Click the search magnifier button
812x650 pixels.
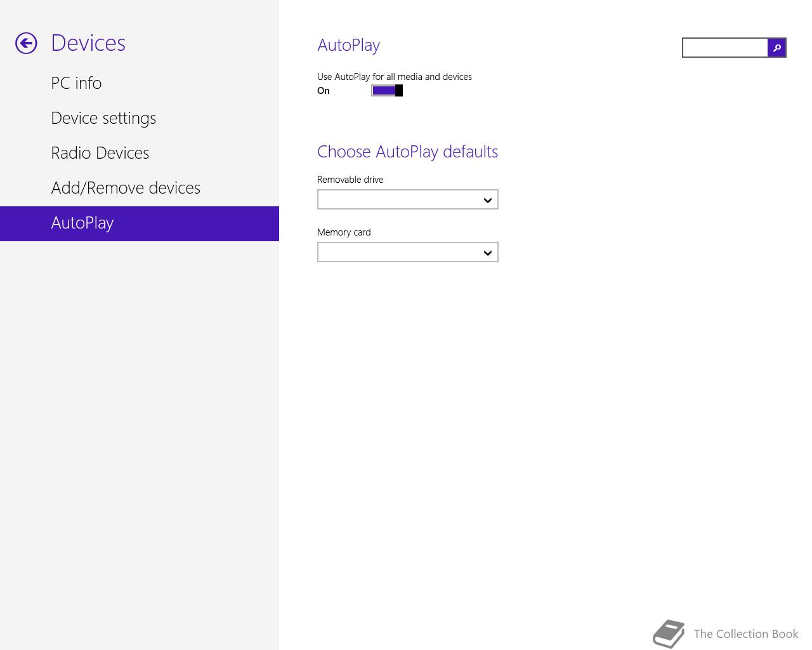776,48
